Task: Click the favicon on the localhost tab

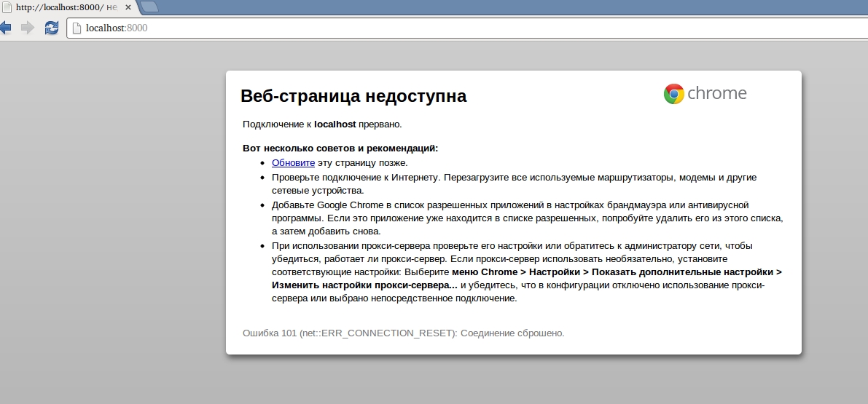Action: (x=7, y=7)
